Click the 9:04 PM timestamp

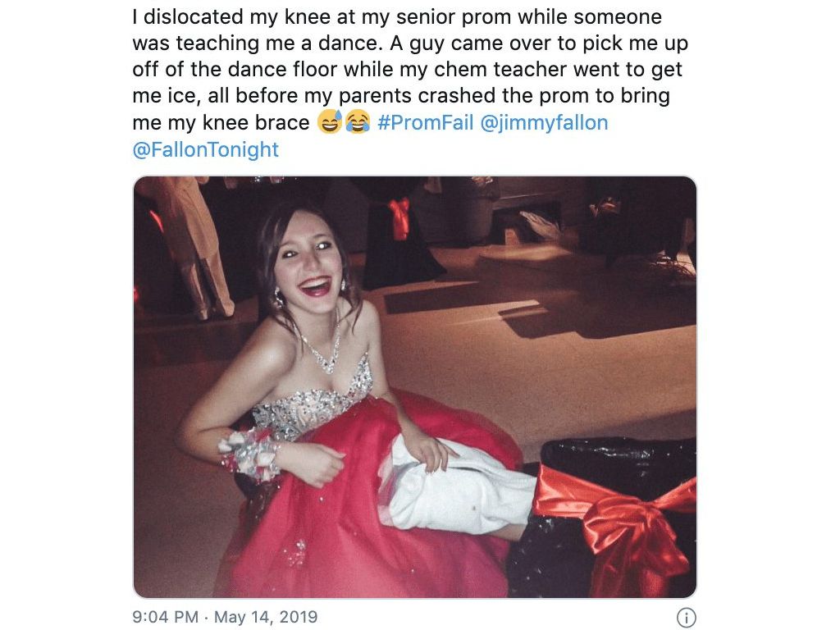pyautogui.click(x=165, y=617)
